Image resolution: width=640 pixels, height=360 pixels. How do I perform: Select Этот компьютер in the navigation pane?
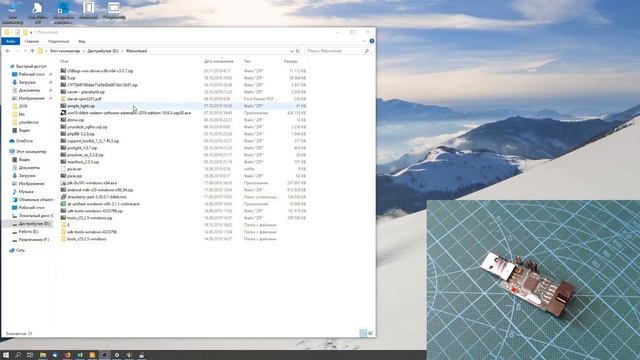coord(28,151)
